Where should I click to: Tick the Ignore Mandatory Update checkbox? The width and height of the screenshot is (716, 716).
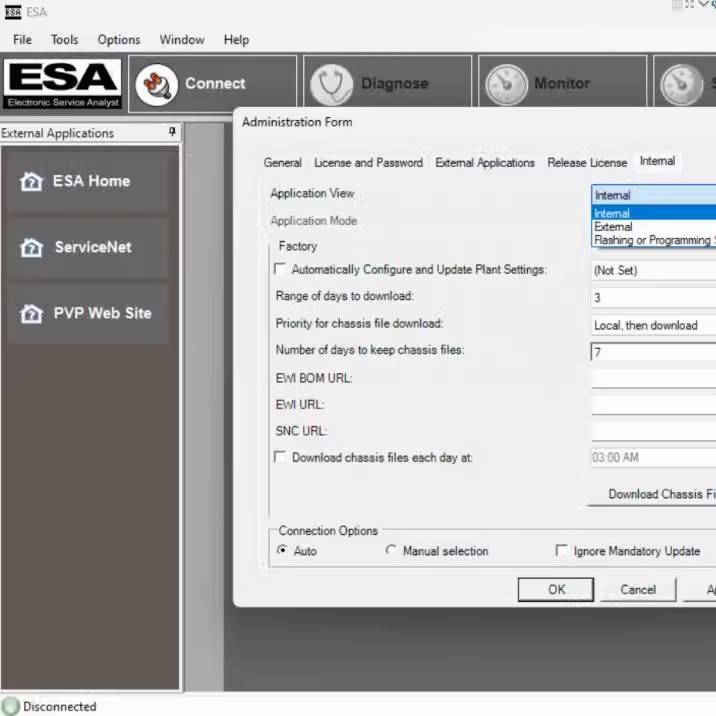[562, 551]
